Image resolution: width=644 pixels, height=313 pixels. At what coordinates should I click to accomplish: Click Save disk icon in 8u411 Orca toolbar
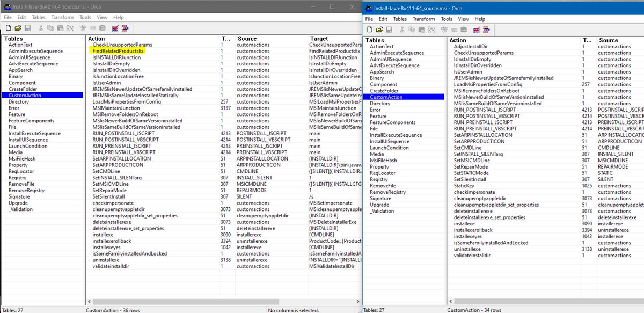388,29
